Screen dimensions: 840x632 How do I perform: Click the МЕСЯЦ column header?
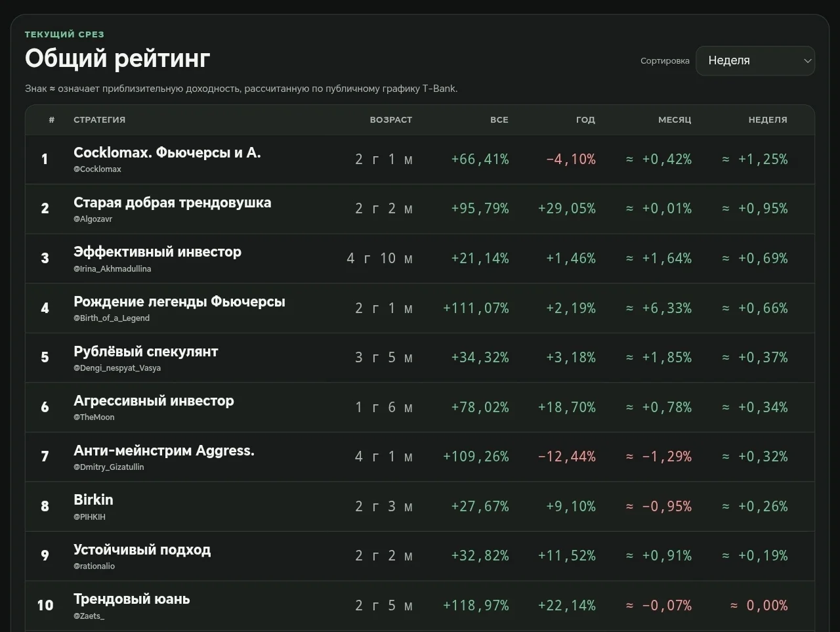675,119
